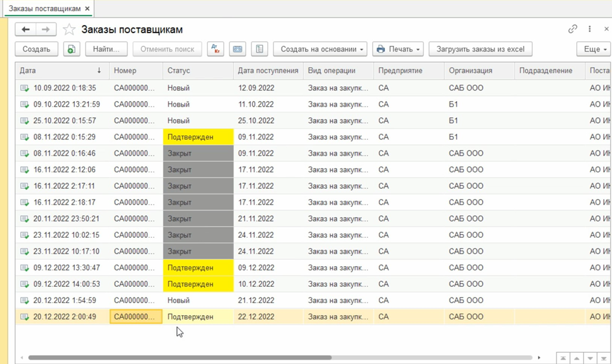The image size is (612, 364).
Task: Open the Дт/Кт postings icon
Action: pyautogui.click(x=215, y=49)
